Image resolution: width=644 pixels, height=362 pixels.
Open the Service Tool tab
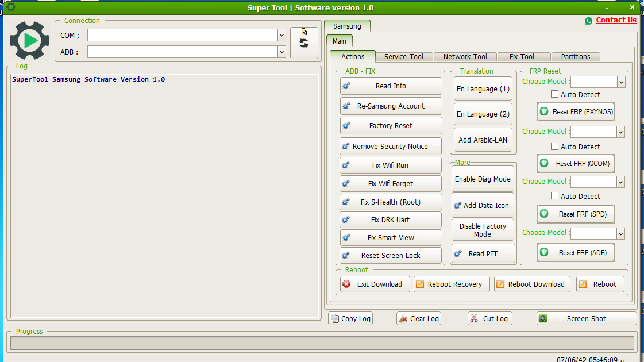[x=404, y=57]
